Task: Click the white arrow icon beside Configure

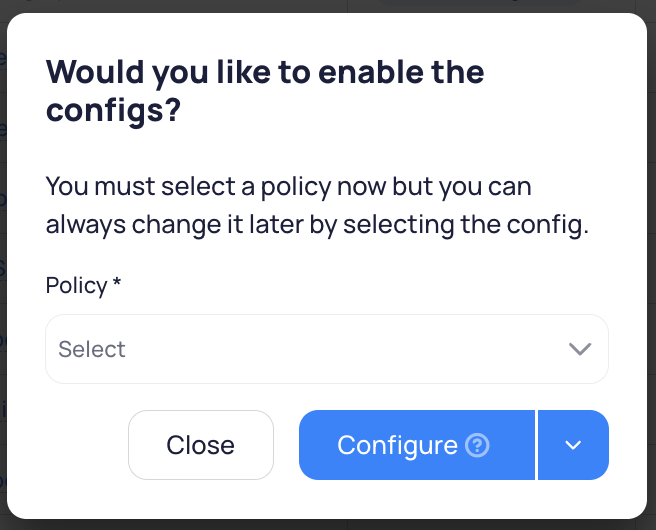Action: 573,445
